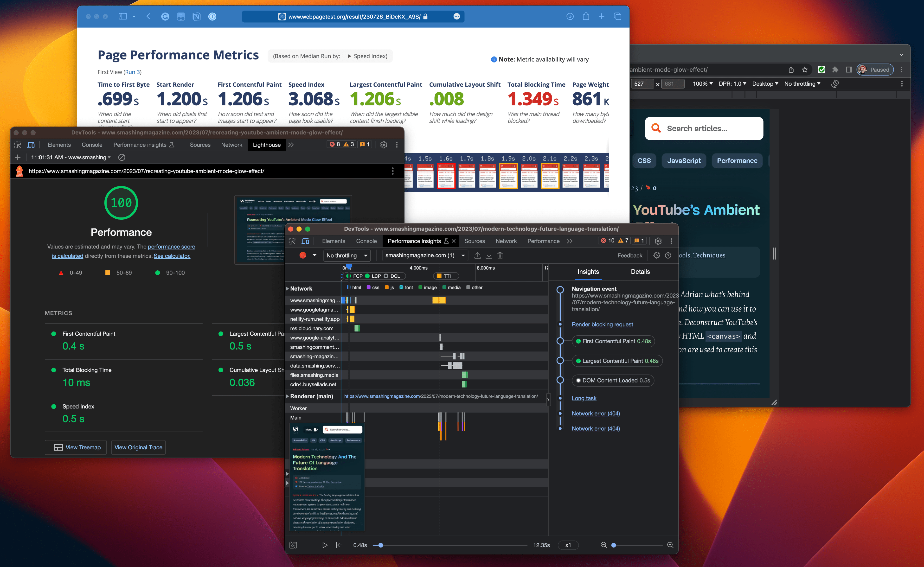Collapse the Network track in Performance insights

pos(287,288)
